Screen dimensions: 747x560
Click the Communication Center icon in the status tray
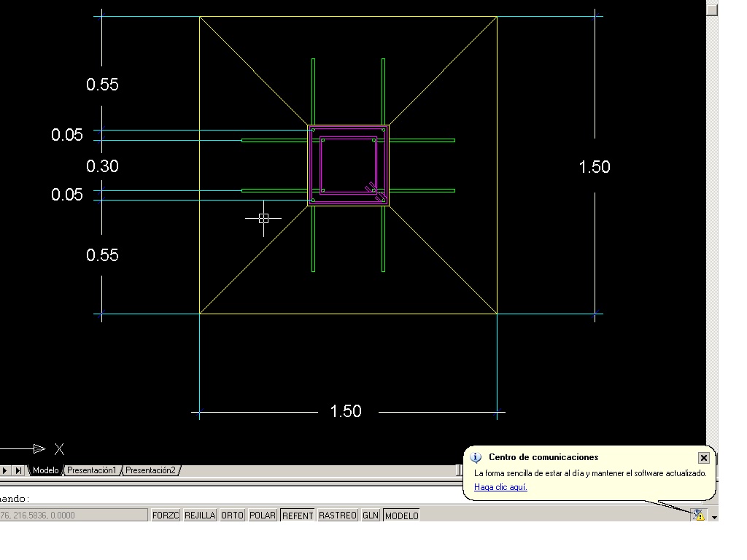[x=699, y=515]
